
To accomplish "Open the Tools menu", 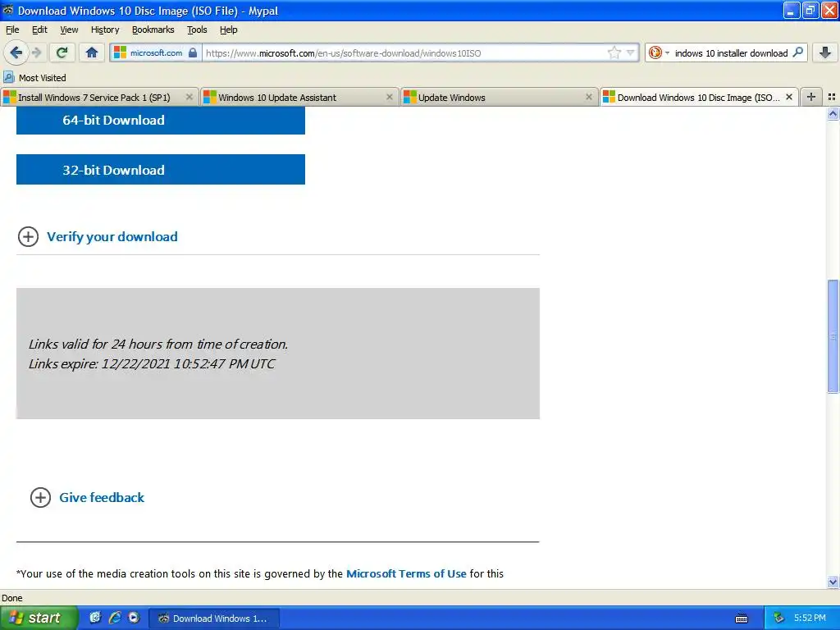I will click(x=197, y=30).
